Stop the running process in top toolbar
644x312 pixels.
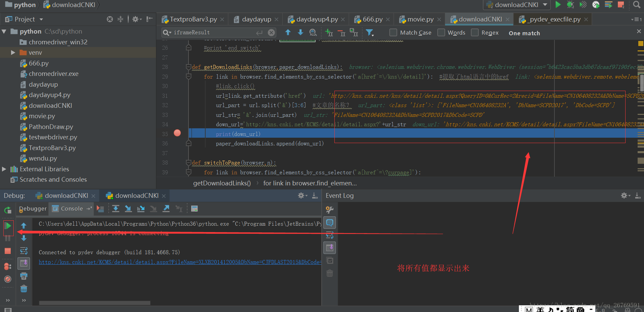tap(621, 5)
